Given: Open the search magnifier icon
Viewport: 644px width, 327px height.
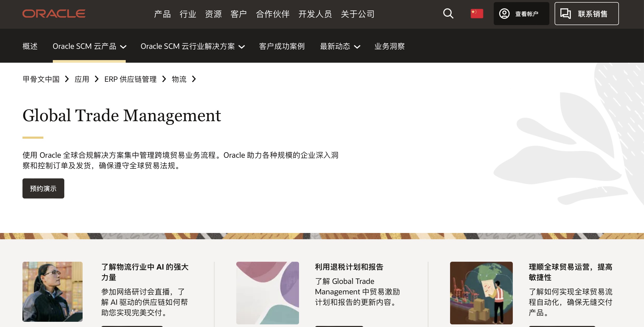Looking at the screenshot, I should pyautogui.click(x=448, y=14).
